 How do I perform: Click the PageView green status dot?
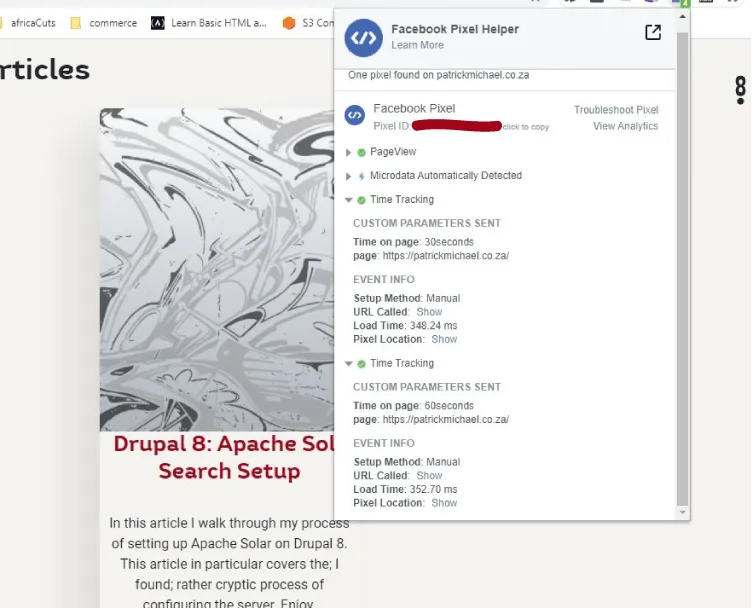(x=362, y=152)
